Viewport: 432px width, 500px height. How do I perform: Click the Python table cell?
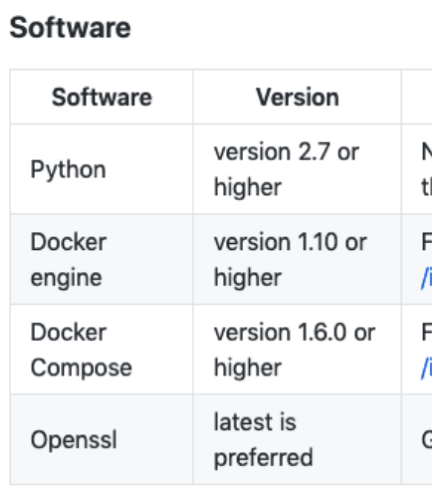[x=102, y=169]
